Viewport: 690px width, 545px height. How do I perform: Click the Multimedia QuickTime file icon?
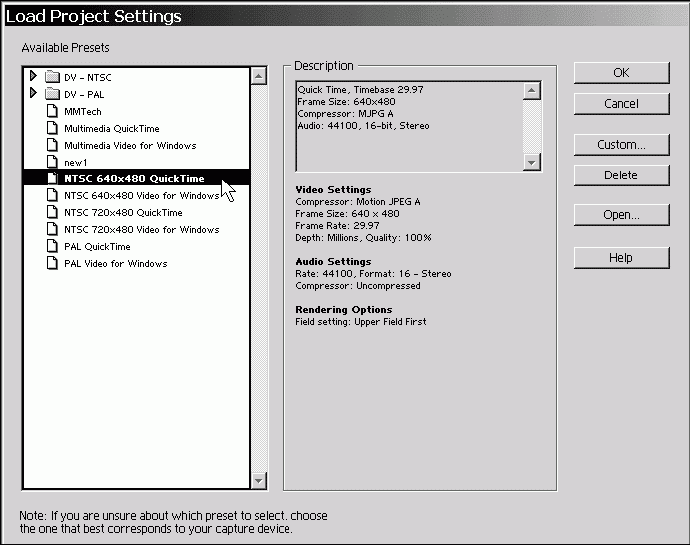[53, 128]
